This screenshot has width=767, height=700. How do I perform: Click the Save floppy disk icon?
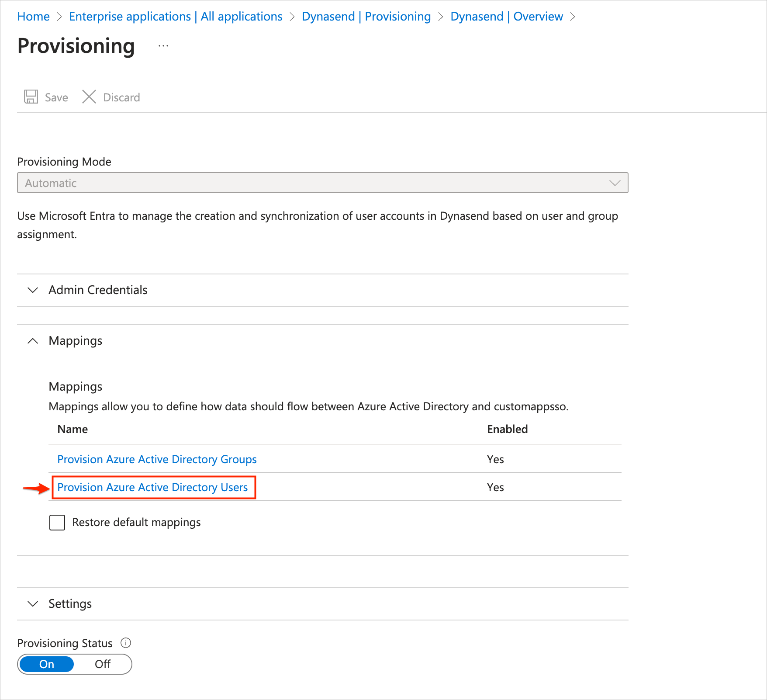click(31, 97)
